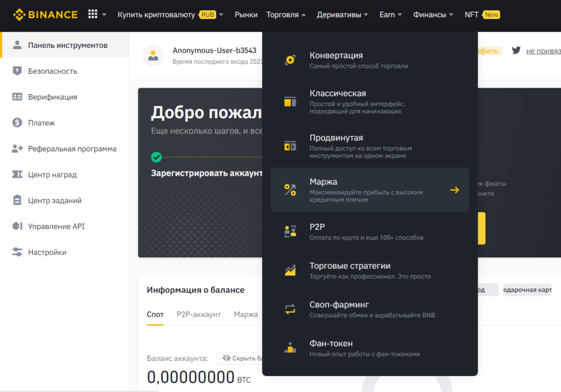Click the Binance logo

(45, 15)
